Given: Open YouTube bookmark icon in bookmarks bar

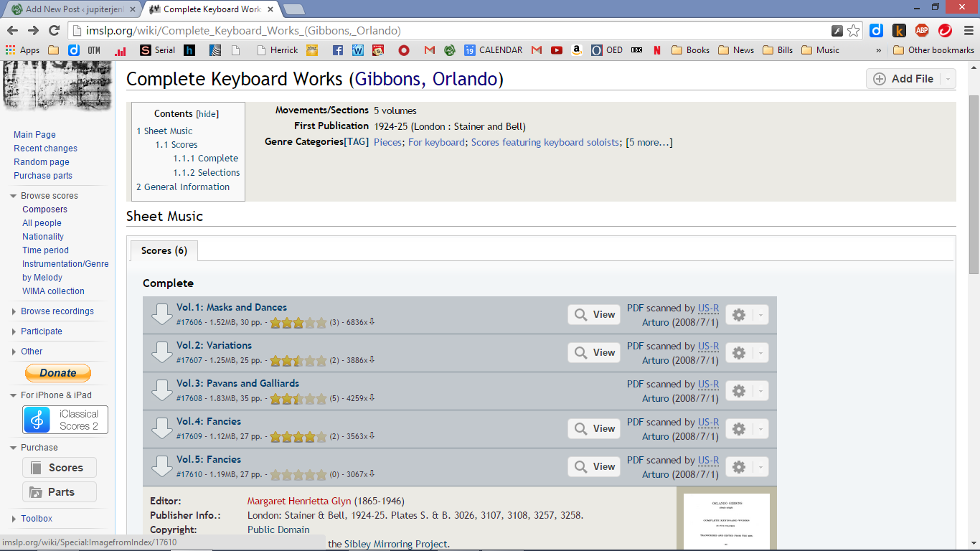Looking at the screenshot, I should pyautogui.click(x=557, y=50).
